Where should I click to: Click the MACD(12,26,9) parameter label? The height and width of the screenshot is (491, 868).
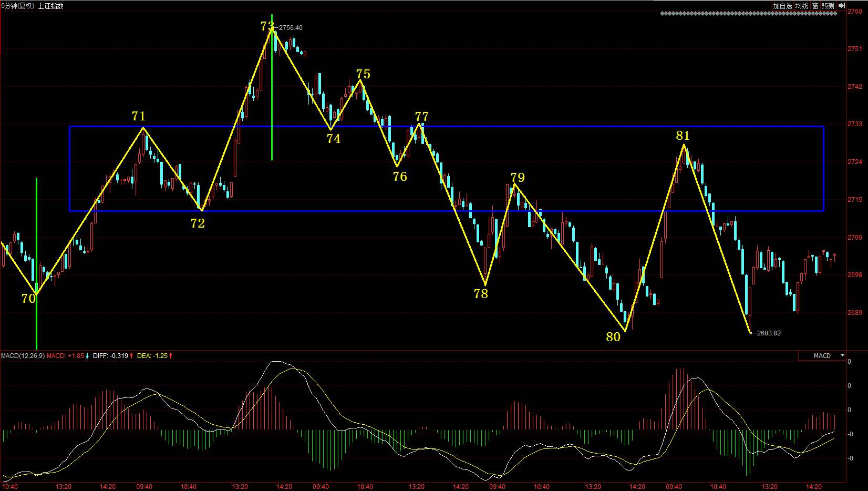[x=23, y=356]
